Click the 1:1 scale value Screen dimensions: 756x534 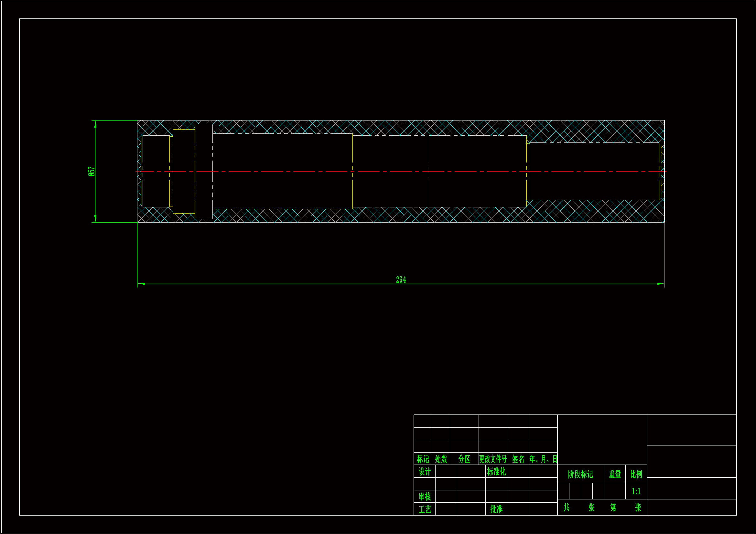click(x=636, y=491)
